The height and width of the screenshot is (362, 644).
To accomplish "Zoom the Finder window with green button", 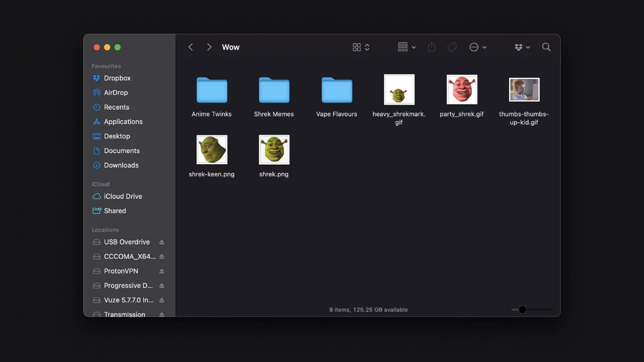I will click(x=117, y=47).
